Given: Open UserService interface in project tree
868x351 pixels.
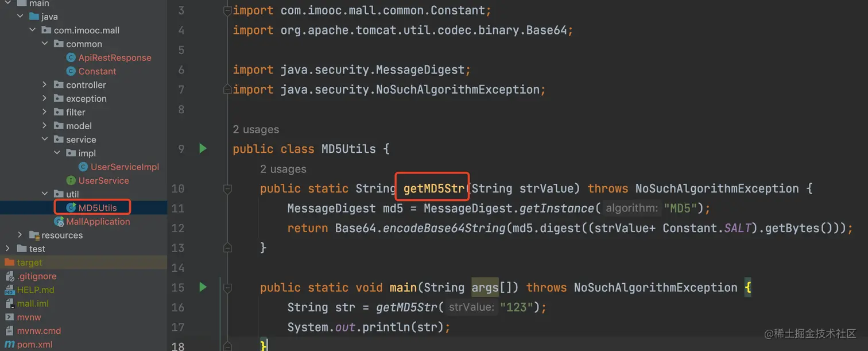Looking at the screenshot, I should click(103, 180).
